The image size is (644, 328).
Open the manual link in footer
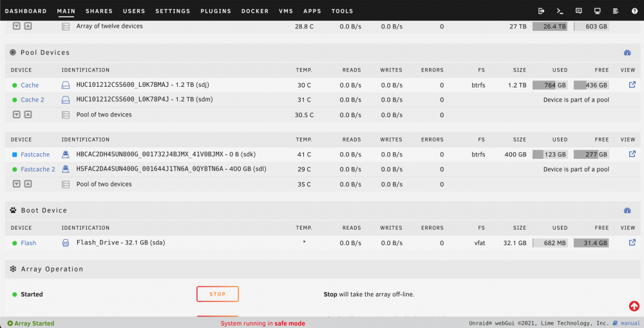[630, 323]
